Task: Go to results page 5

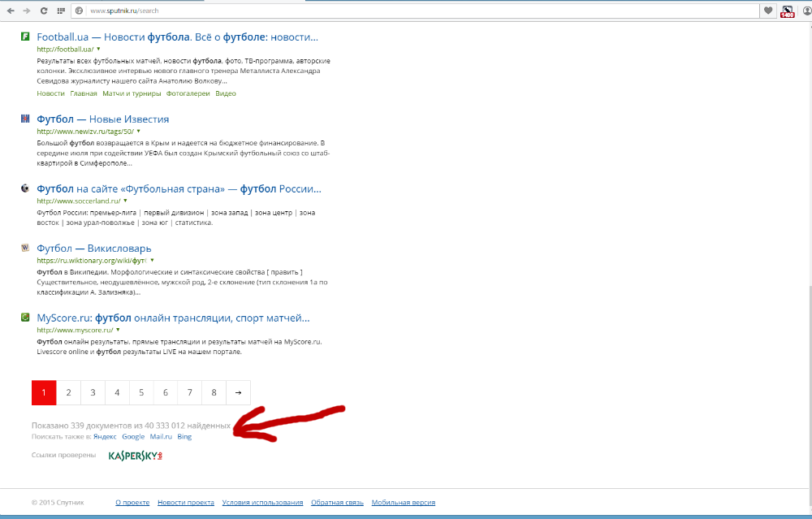Action: click(141, 392)
